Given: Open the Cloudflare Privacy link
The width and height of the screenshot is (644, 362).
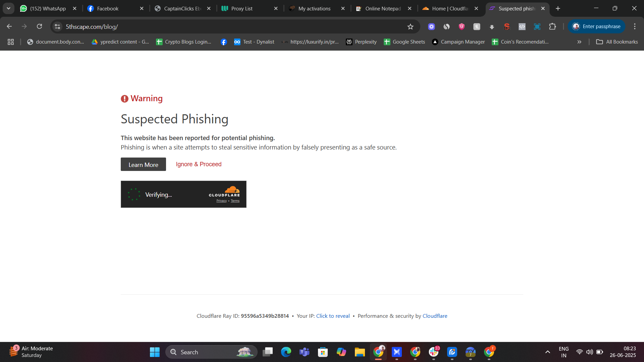Looking at the screenshot, I should (221, 201).
